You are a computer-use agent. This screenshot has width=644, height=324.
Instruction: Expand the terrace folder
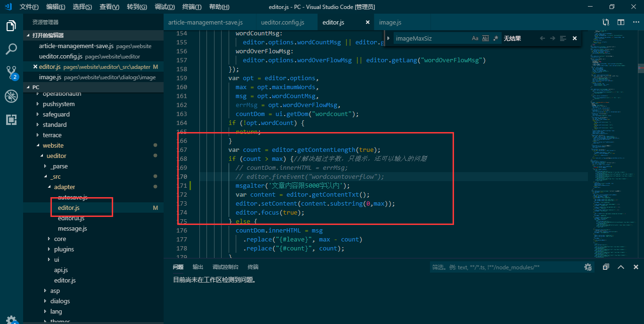pos(38,135)
